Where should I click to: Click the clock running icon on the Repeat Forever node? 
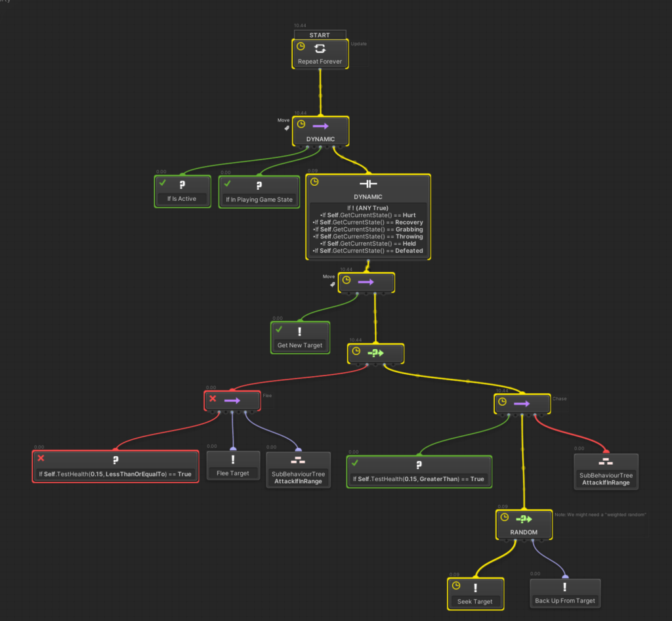pyautogui.click(x=301, y=47)
